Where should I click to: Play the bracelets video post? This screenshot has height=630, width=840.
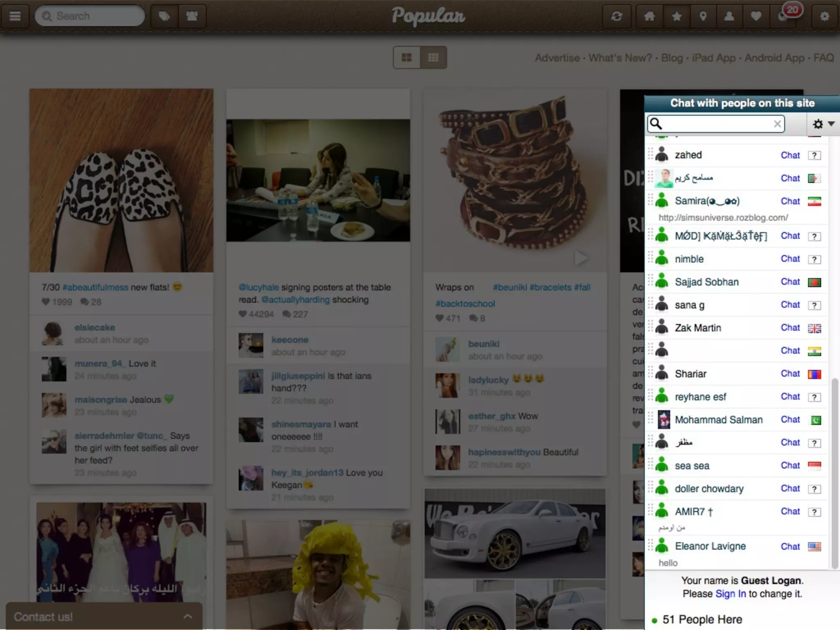click(580, 258)
